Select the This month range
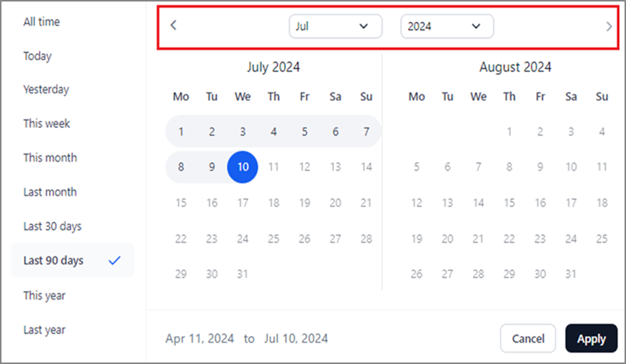The height and width of the screenshot is (364, 626). click(50, 158)
